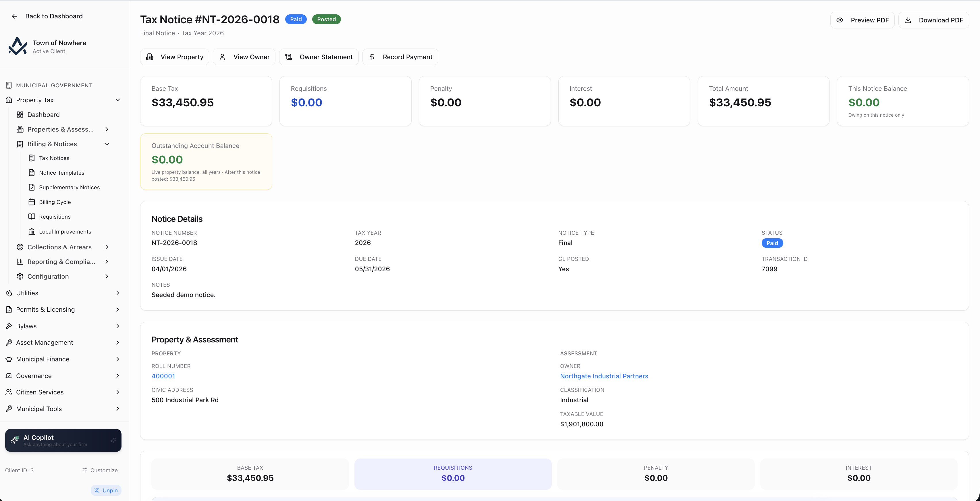This screenshot has width=980, height=501.
Task: Click the Property Tax home icon
Action: click(9, 100)
